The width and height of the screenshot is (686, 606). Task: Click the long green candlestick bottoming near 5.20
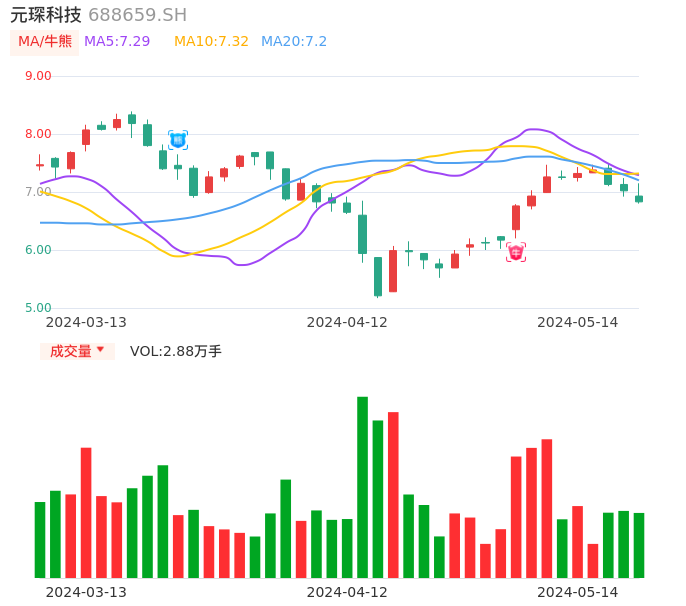(378, 277)
